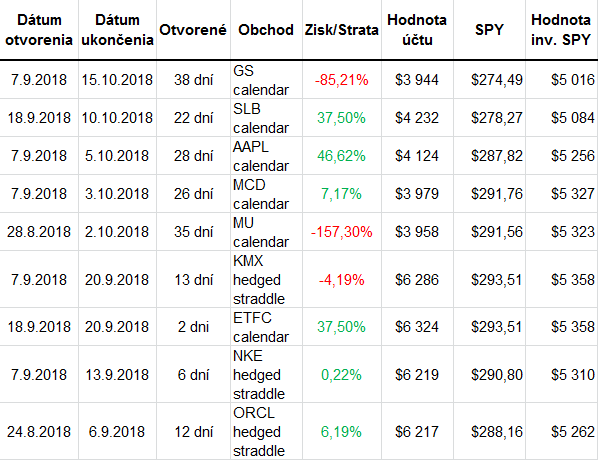This screenshot has height=460, width=598.
Task: Select the KMX hedged straddle cell
Action: (266, 280)
